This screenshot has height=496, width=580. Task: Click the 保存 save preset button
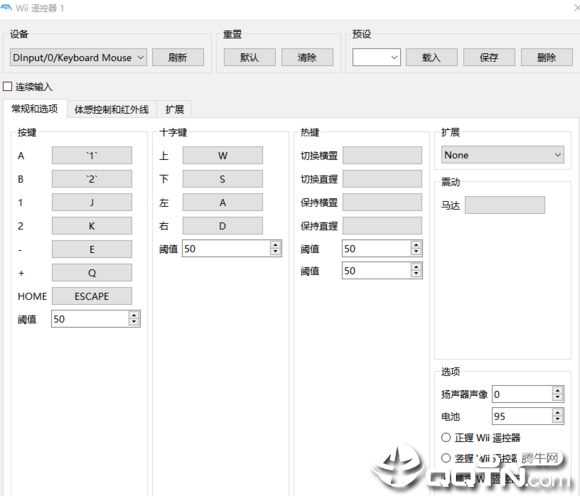coord(489,57)
